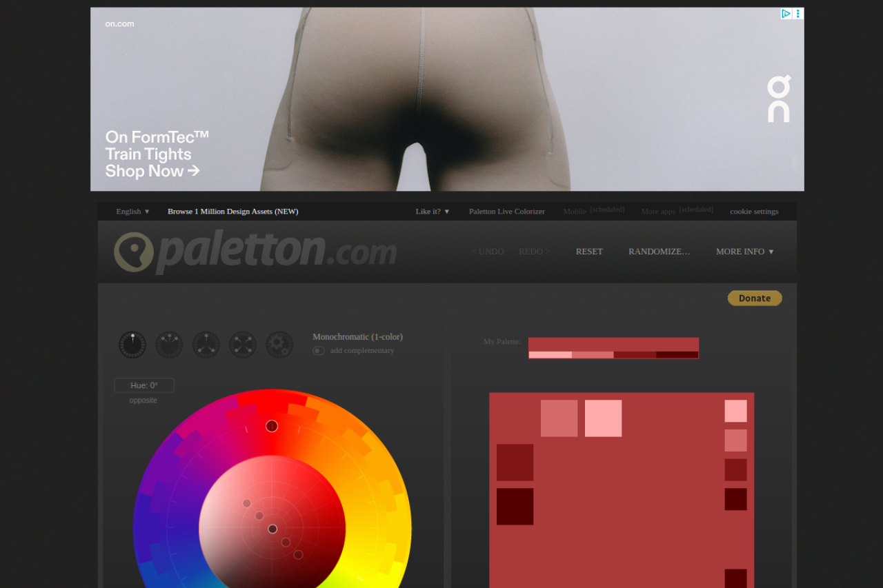Click the AdChoices icon on the ad
The width and height of the screenshot is (883, 588).
point(786,13)
